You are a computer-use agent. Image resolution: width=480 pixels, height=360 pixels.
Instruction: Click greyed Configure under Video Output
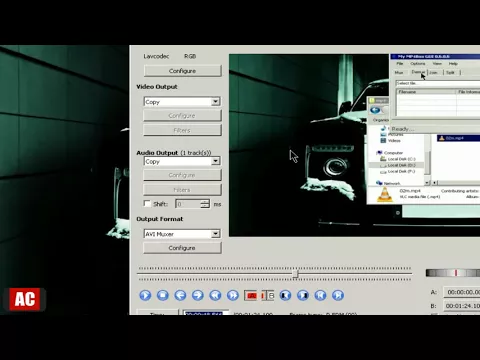click(182, 115)
